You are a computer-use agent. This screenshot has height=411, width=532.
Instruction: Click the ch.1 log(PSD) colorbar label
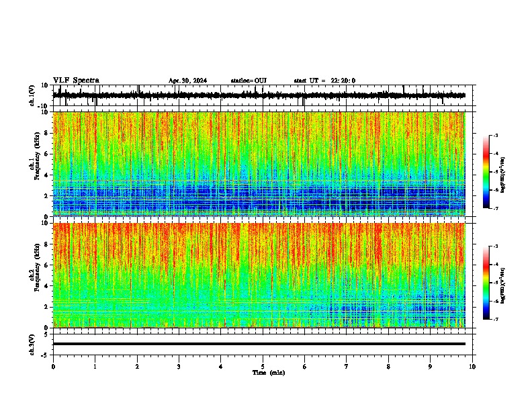pos(502,175)
